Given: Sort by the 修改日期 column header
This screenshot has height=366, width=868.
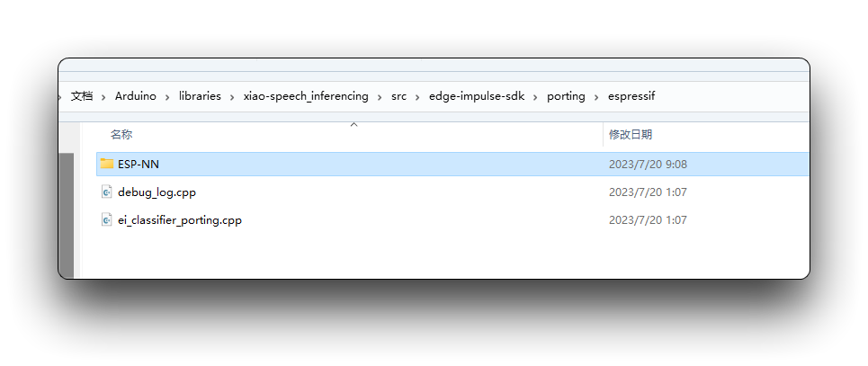Looking at the screenshot, I should (631, 135).
